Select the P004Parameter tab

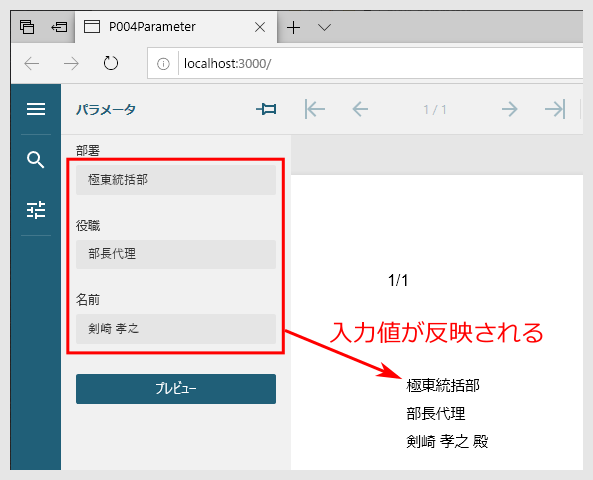pos(152,27)
